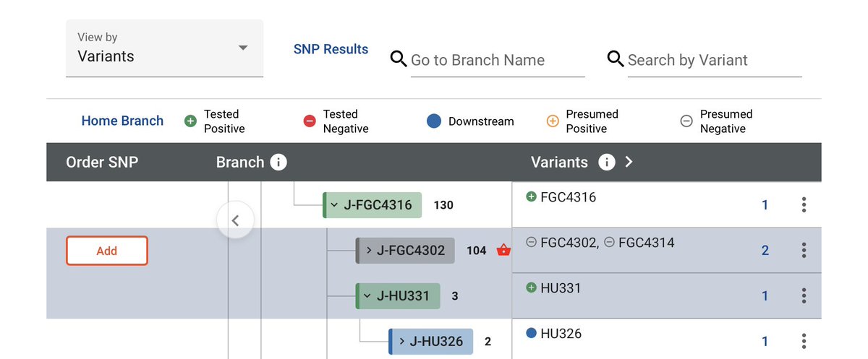Open the SNP Results link

(x=331, y=49)
